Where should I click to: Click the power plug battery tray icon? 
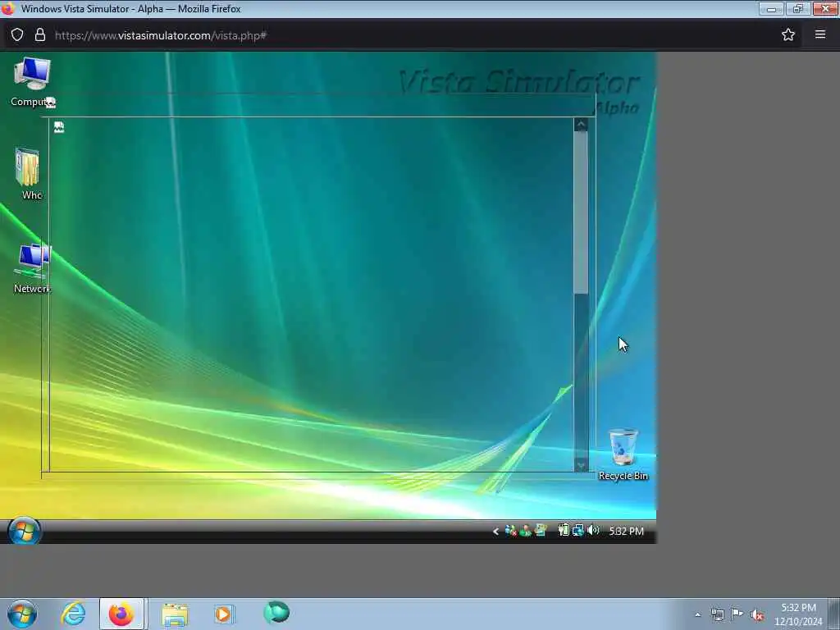pos(563,531)
